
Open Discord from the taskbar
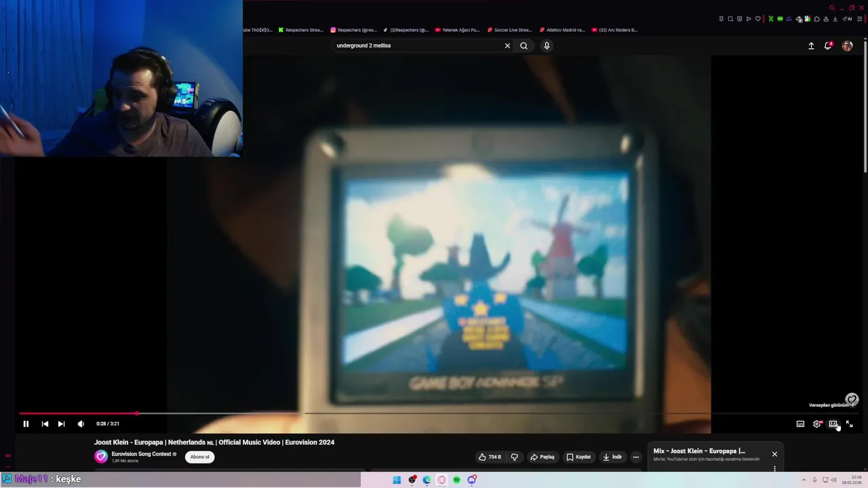click(472, 480)
